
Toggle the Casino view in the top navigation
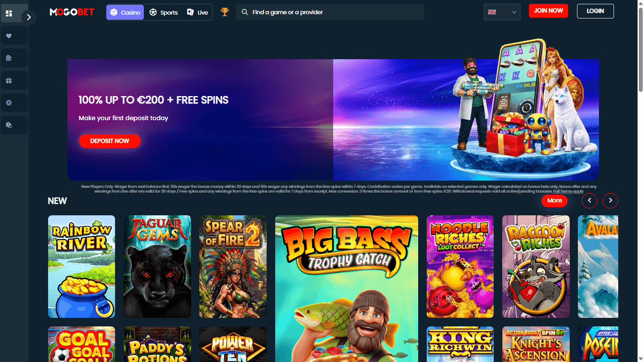pos(125,12)
